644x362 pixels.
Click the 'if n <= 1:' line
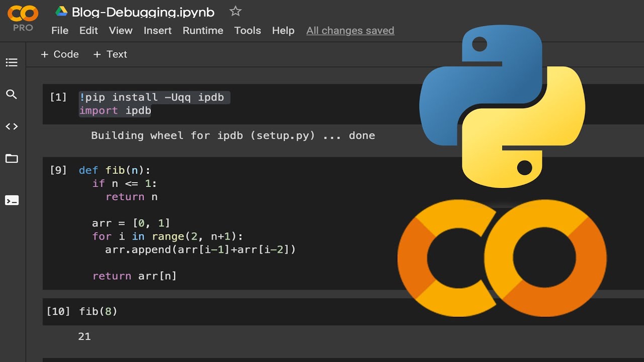pos(125,183)
